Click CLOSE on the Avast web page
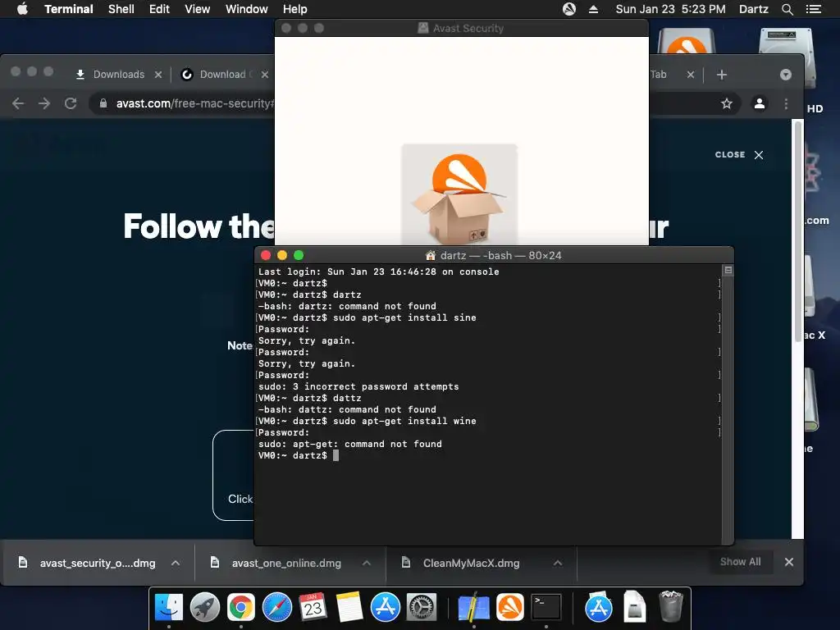Image resolution: width=840 pixels, height=630 pixels. [739, 155]
